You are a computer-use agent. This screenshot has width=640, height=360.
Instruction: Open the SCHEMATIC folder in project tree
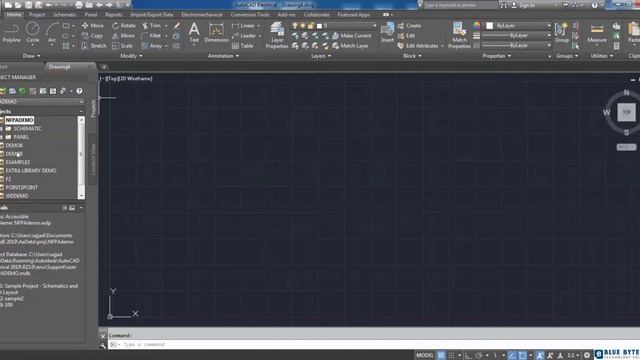click(27, 129)
